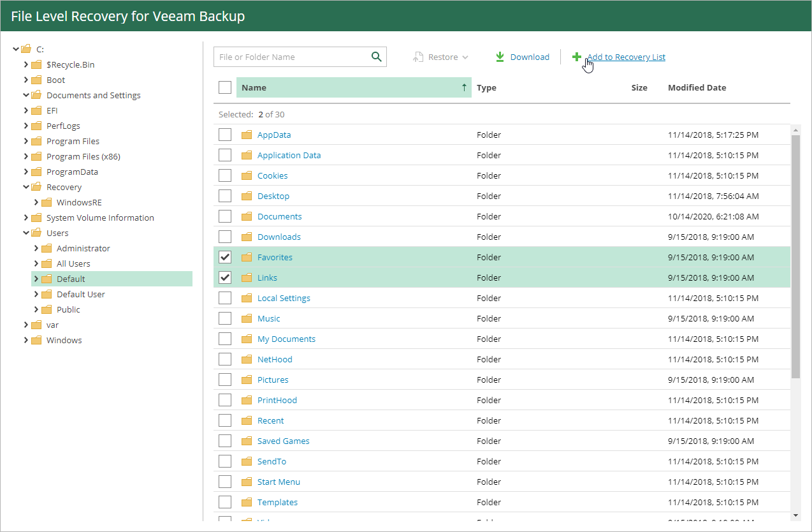Click the magnifying glass search icon
812x532 pixels.
click(377, 57)
